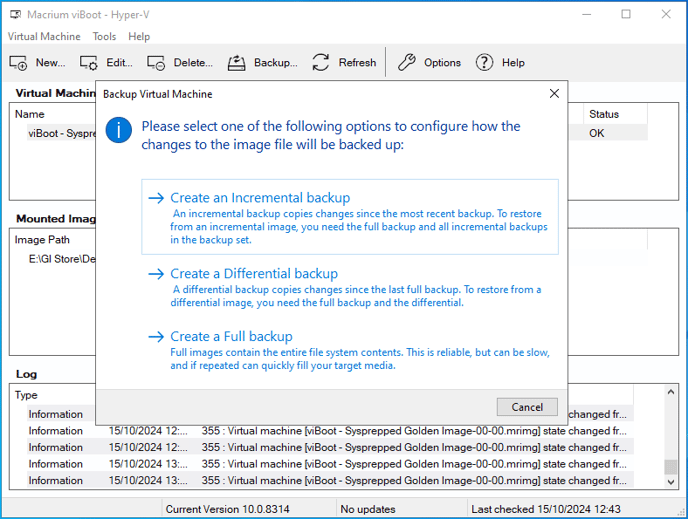The image size is (688, 519).
Task: Cancel the Backup Virtual Machine dialog
Action: 527,407
